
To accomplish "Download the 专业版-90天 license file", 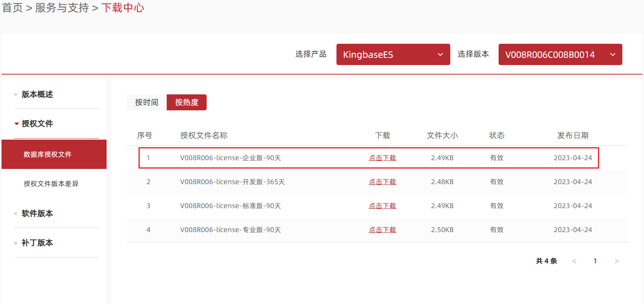I will click(382, 230).
